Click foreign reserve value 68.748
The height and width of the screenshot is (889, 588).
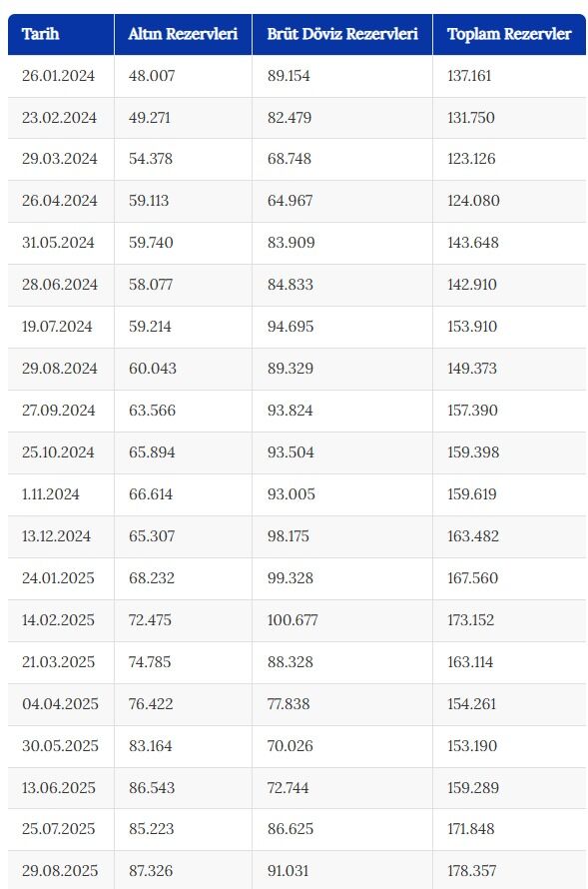[289, 159]
